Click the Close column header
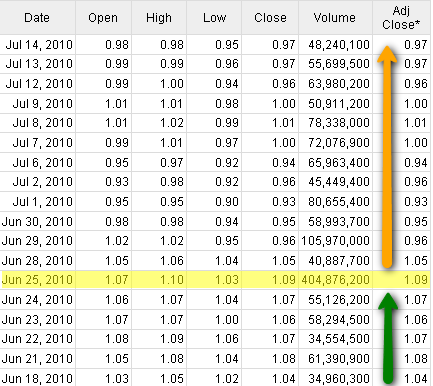Screen dimensions: 433x386 tap(270, 18)
